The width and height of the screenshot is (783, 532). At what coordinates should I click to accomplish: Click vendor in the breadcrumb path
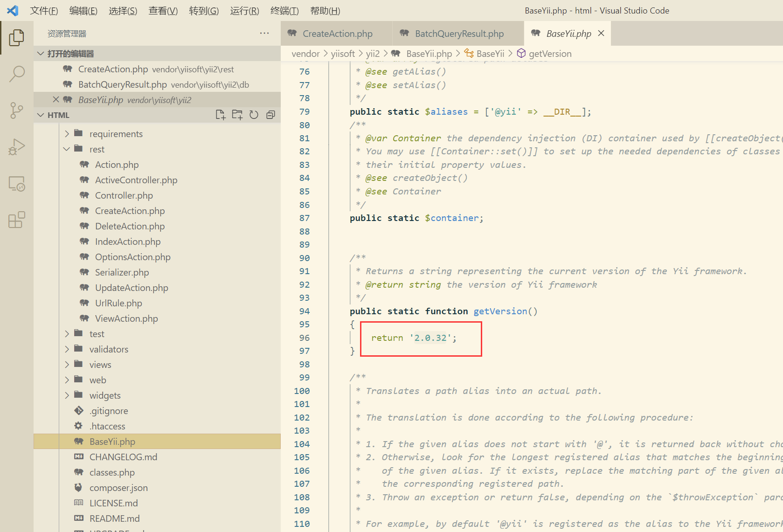pos(305,54)
